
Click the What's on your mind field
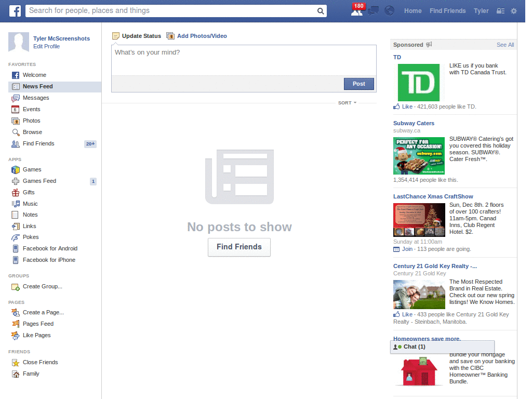244,60
